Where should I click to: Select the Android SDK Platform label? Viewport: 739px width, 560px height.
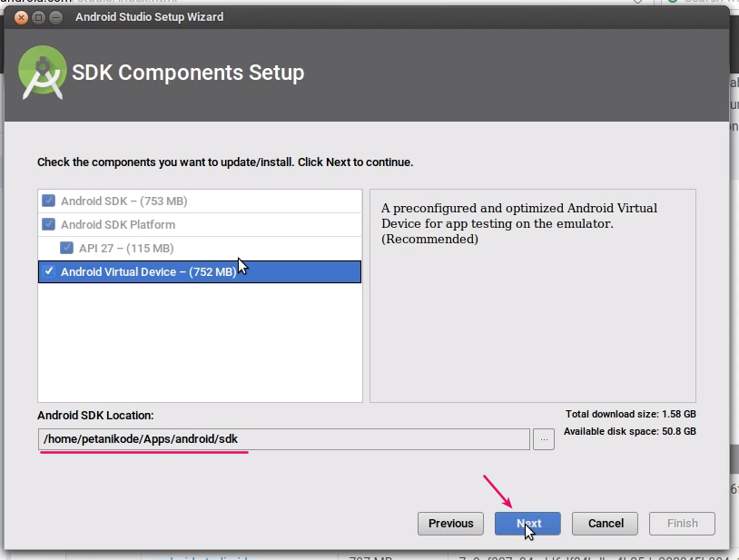118,224
